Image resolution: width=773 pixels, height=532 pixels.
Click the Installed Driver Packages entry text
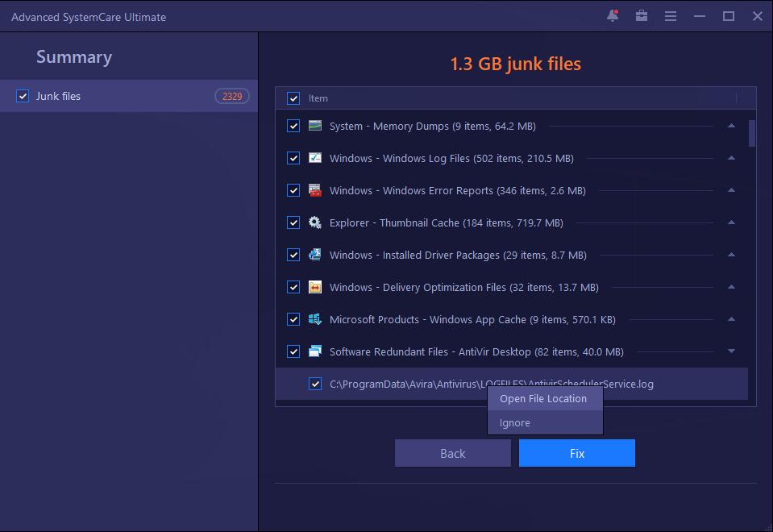458,256
